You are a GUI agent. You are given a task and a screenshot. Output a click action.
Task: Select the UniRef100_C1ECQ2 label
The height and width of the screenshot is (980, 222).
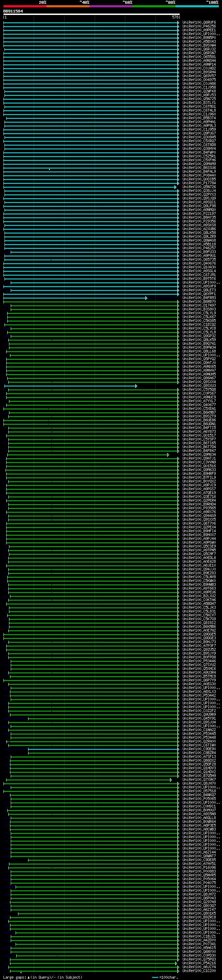(x=199, y=325)
